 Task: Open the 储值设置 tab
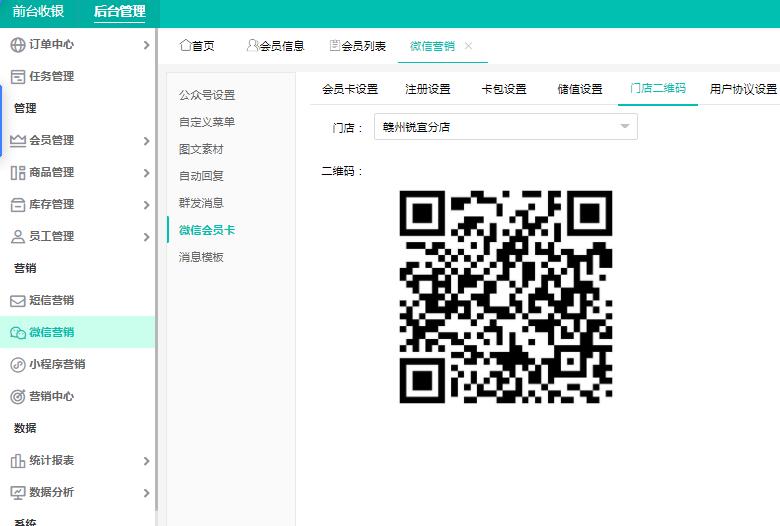coord(580,89)
